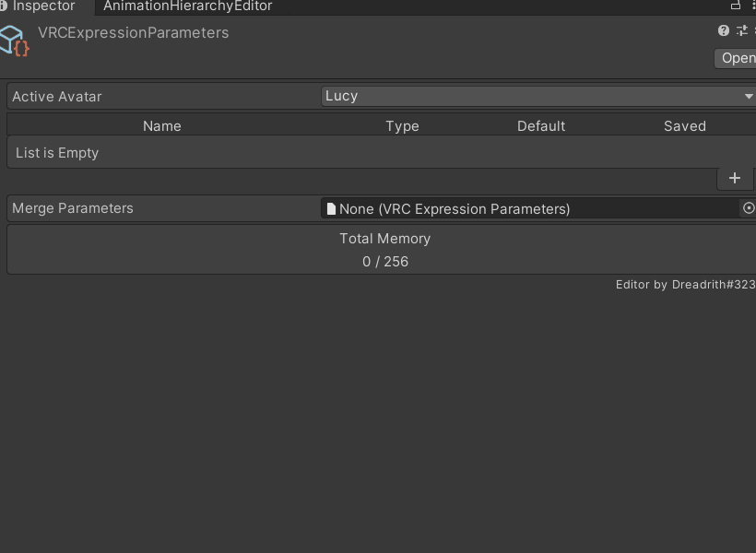Image resolution: width=756 pixels, height=553 pixels.
Task: Click the file icon in Merge Parameters field
Action: (331, 208)
